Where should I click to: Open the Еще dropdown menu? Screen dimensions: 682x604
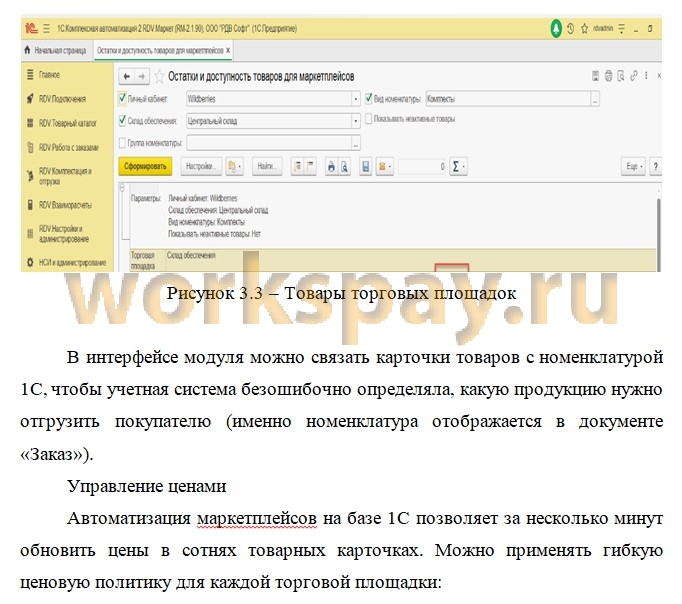point(632,166)
